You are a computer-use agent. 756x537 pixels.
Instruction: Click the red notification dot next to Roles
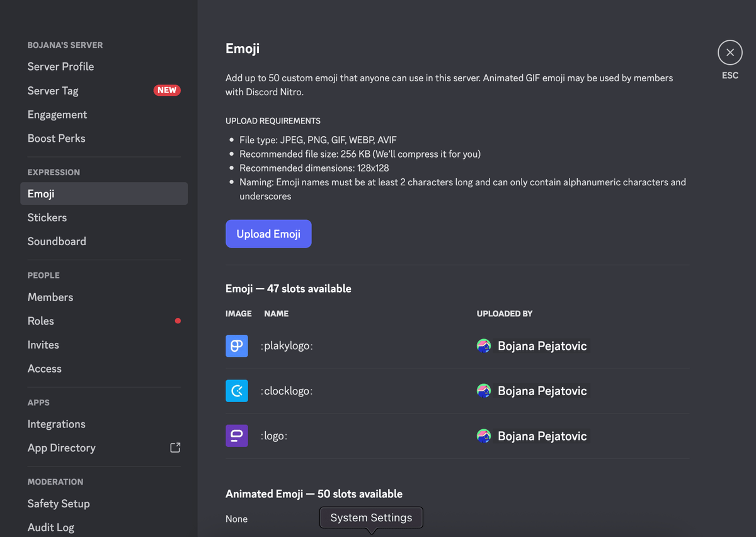click(178, 321)
